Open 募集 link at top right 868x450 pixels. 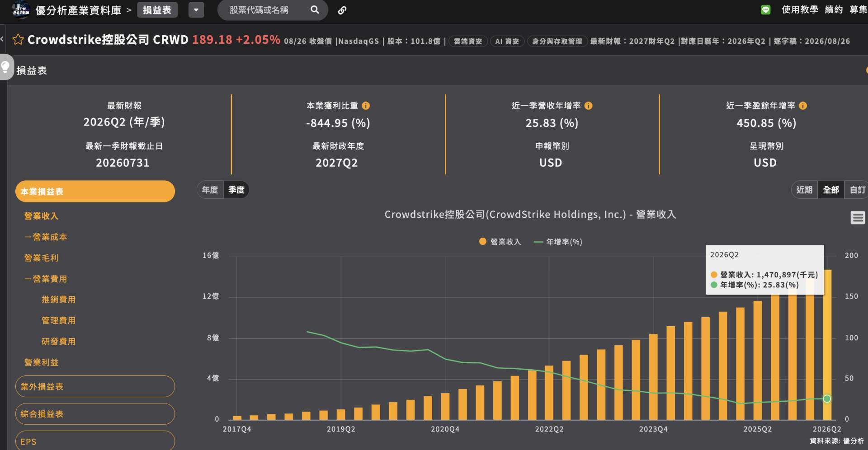click(x=858, y=9)
